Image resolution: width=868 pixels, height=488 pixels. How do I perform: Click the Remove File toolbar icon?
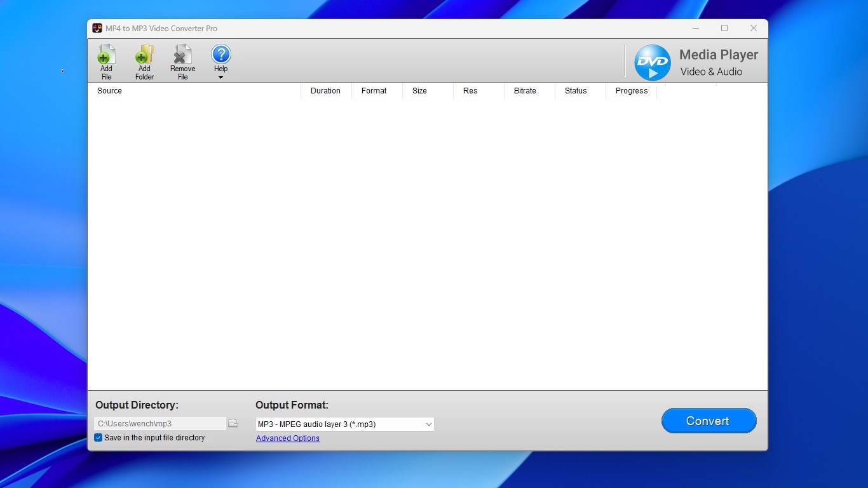click(x=182, y=62)
